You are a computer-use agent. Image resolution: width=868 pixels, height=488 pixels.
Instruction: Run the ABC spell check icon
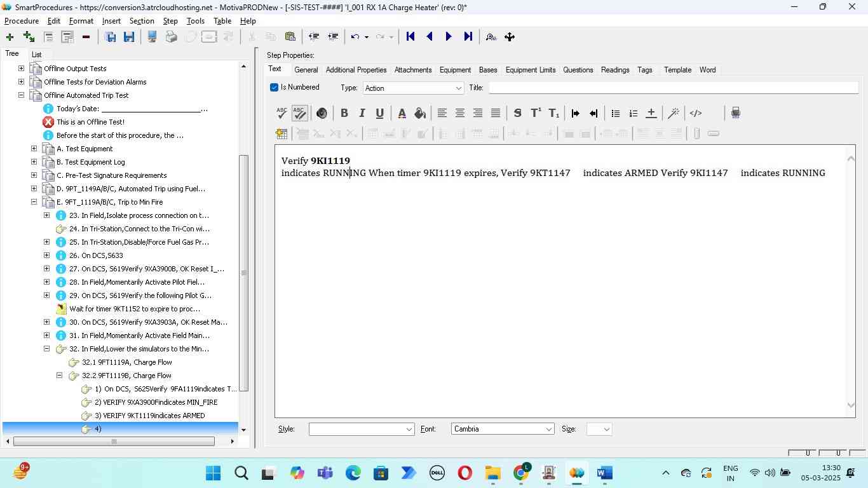click(x=281, y=113)
